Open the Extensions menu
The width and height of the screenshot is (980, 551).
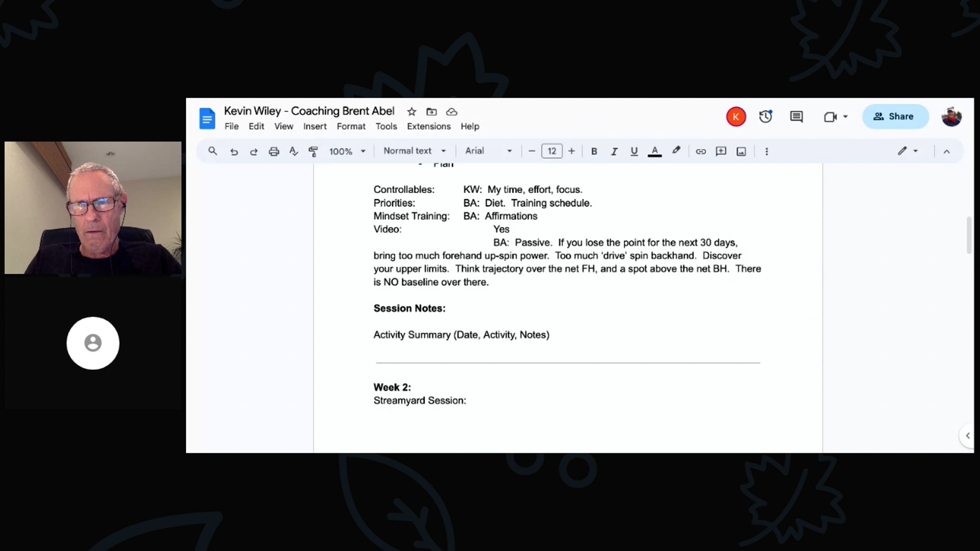pos(428,127)
